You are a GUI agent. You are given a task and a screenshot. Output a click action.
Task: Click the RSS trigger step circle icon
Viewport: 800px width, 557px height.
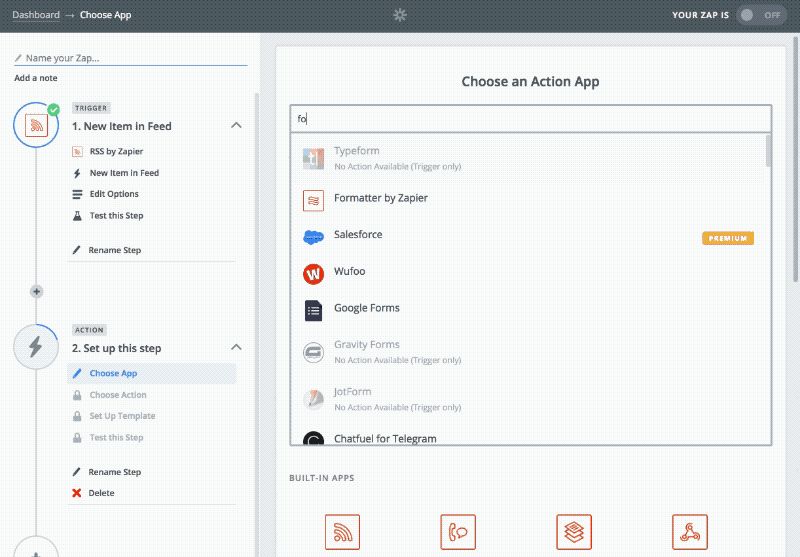(x=37, y=127)
